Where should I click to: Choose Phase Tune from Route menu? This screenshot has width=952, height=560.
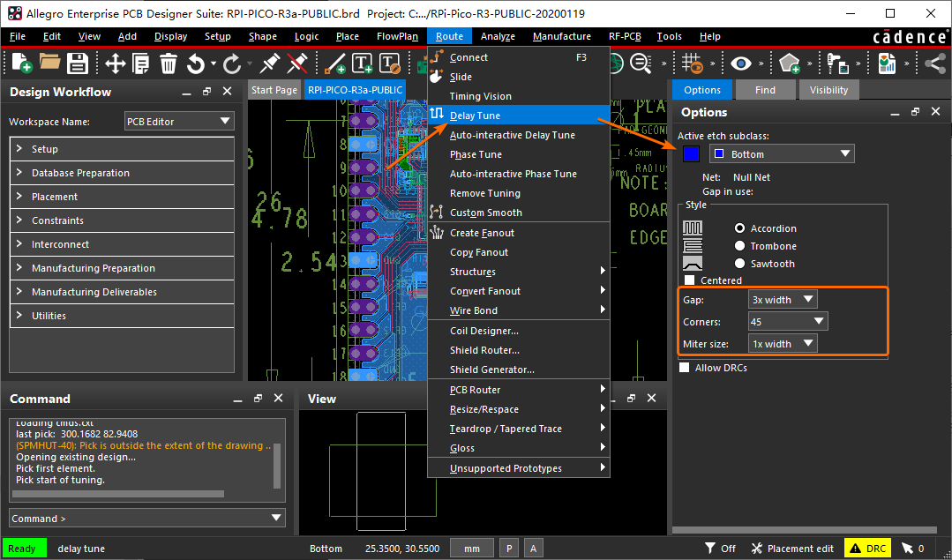coord(476,154)
